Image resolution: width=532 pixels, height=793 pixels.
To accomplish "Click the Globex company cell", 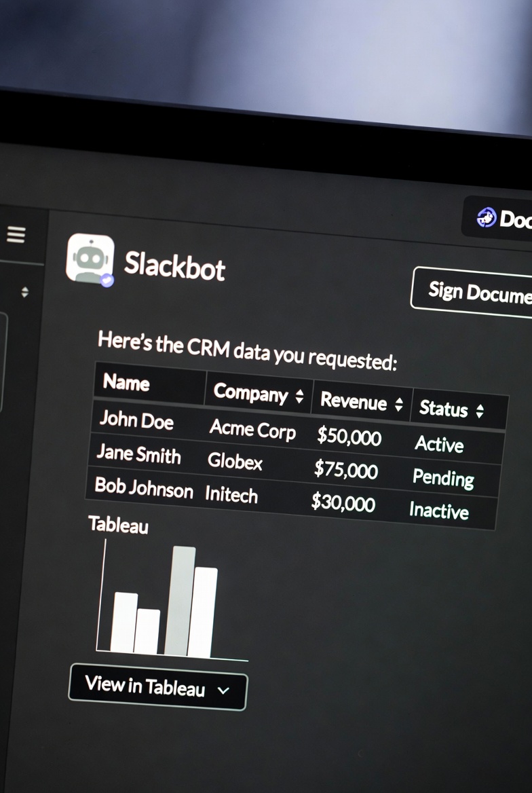I will pyautogui.click(x=235, y=461).
